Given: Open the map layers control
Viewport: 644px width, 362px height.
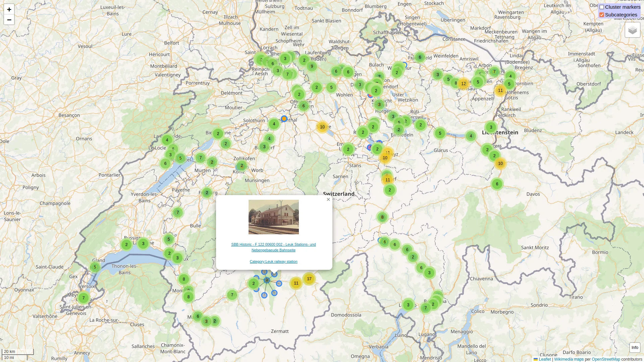Looking at the screenshot, I should point(632,30).
